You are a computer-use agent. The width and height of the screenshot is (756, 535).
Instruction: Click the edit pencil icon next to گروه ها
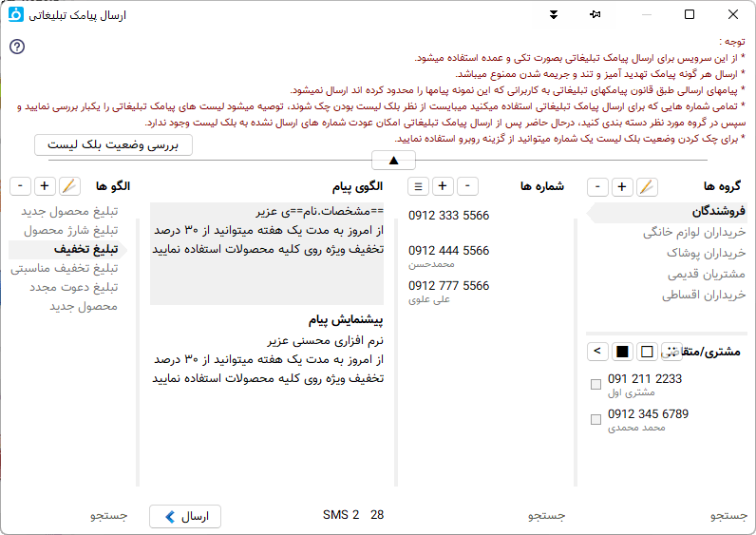pos(647,186)
